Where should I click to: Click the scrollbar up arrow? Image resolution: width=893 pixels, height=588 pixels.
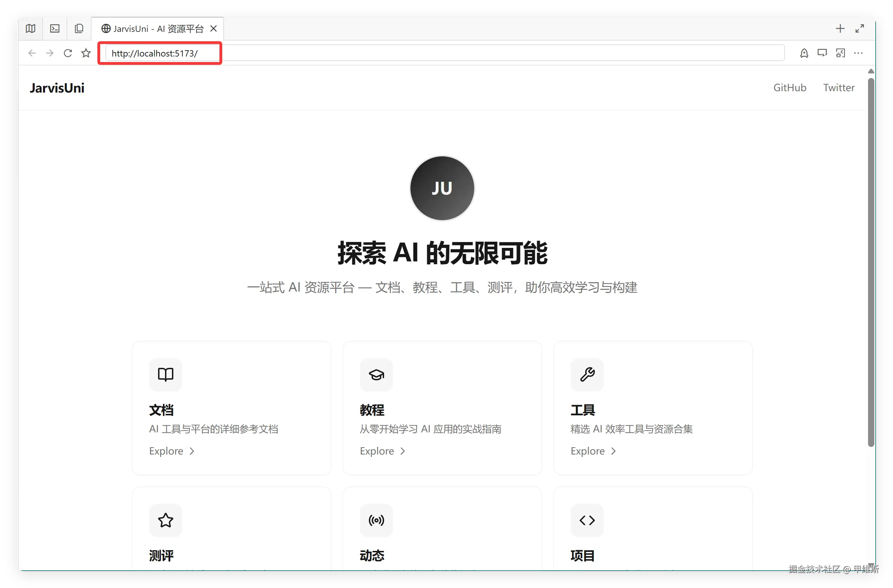871,71
